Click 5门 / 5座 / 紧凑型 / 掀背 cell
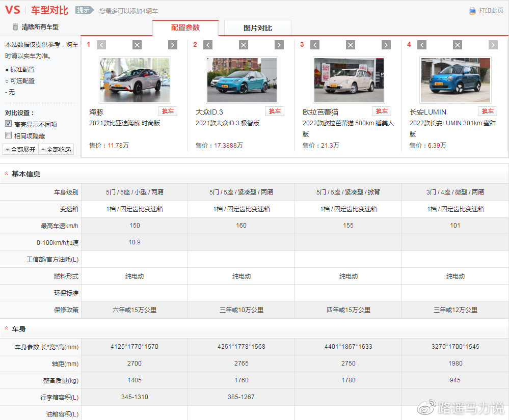509x420 pixels. pyautogui.click(x=348, y=192)
